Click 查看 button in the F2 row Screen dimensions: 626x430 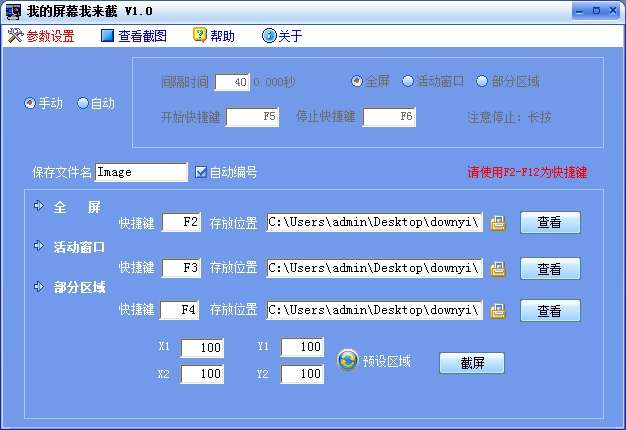[550, 222]
